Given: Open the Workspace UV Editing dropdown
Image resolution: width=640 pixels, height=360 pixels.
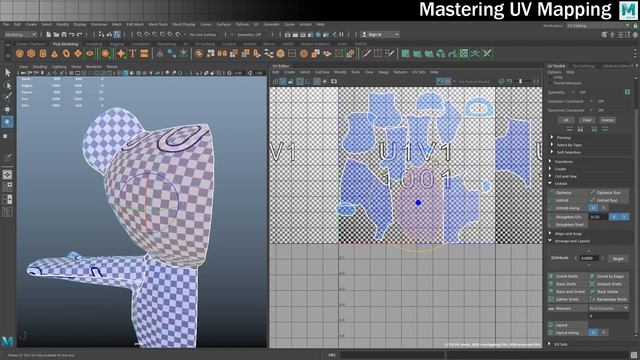Looking at the screenshot, I should [598, 26].
